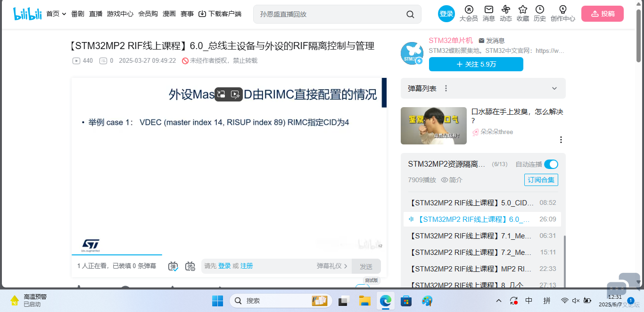Open Windows Start menu
Image resolution: width=644 pixels, height=312 pixels.
(x=218, y=301)
